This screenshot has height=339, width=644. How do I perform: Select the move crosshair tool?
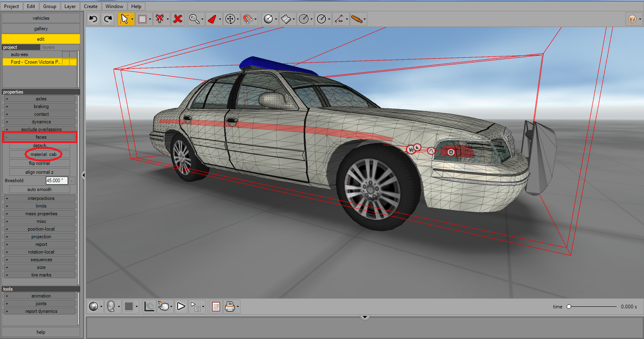pyautogui.click(x=230, y=19)
